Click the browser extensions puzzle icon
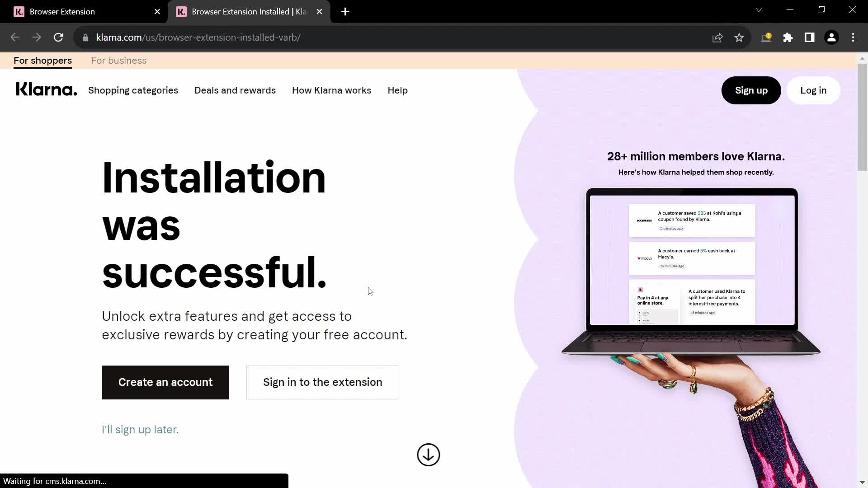This screenshot has width=868, height=488. click(x=788, y=38)
